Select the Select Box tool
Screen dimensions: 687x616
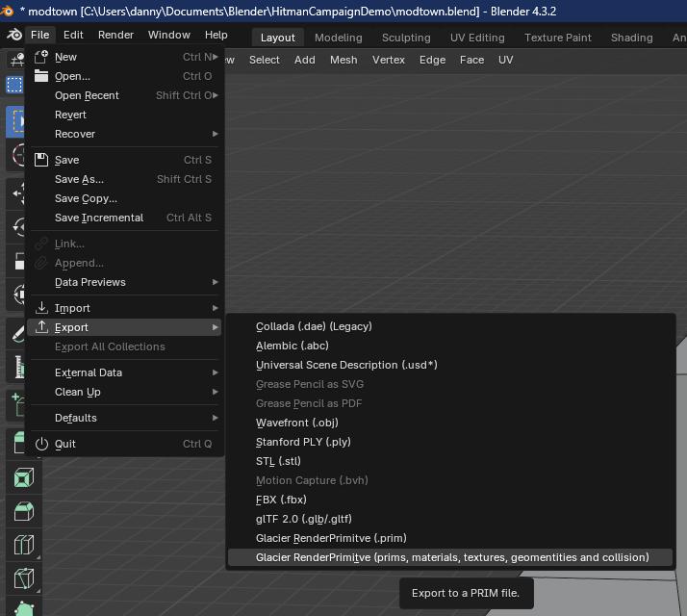click(x=17, y=121)
